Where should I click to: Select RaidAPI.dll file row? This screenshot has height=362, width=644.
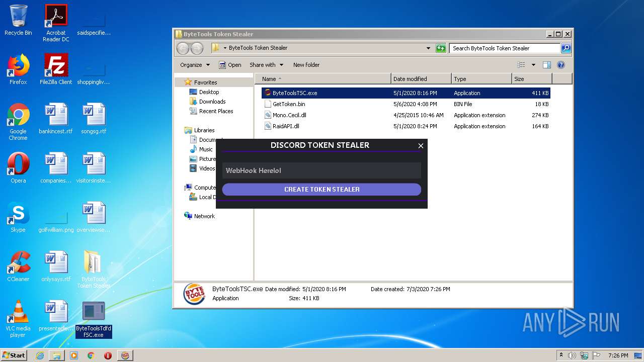[x=406, y=126]
